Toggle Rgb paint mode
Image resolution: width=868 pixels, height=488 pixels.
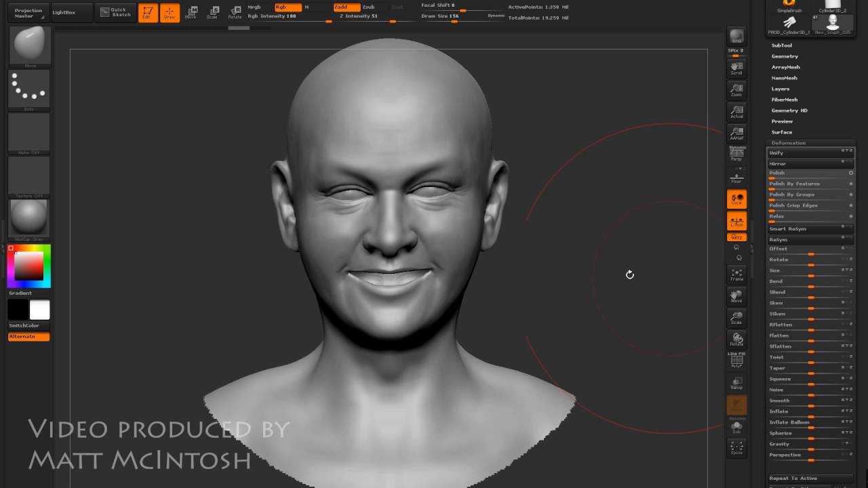point(288,7)
